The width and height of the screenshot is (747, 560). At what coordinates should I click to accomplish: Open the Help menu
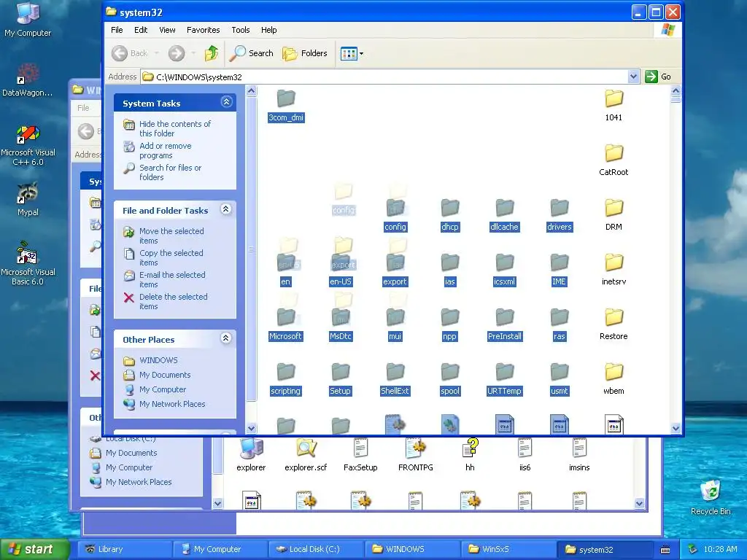[x=268, y=30]
